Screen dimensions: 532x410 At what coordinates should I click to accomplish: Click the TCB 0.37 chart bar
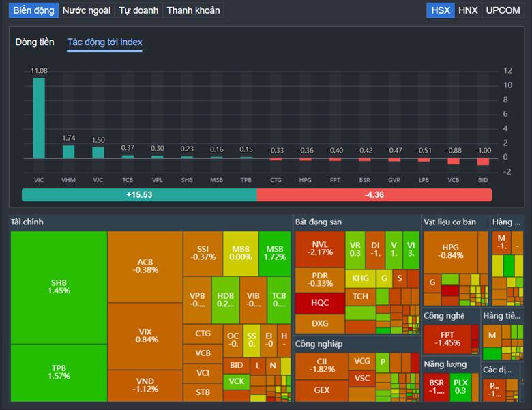(x=128, y=156)
